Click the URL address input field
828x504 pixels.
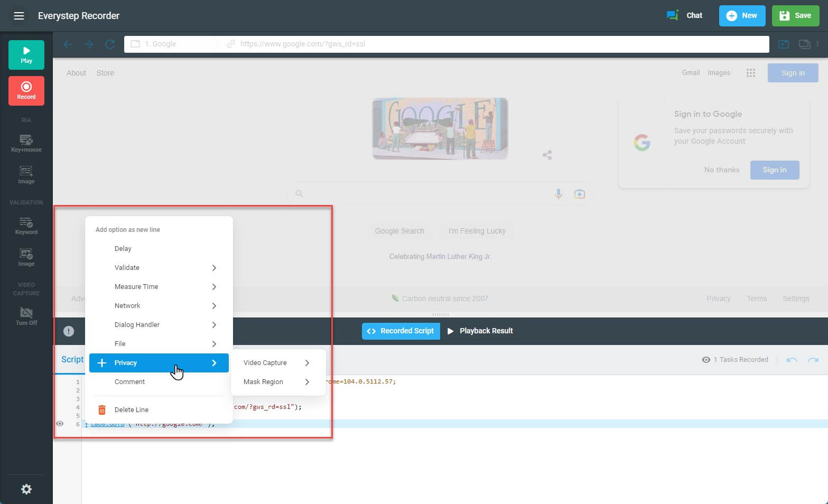[497, 44]
